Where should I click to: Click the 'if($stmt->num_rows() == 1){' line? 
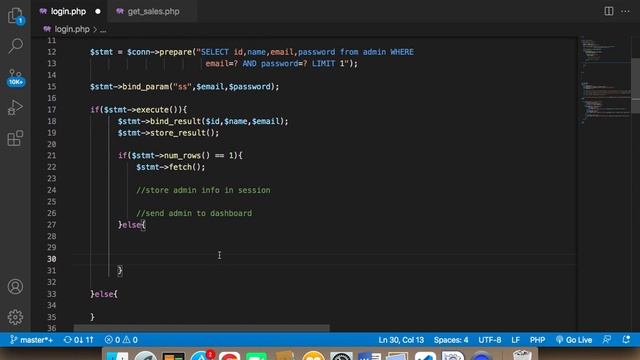[x=180, y=156]
